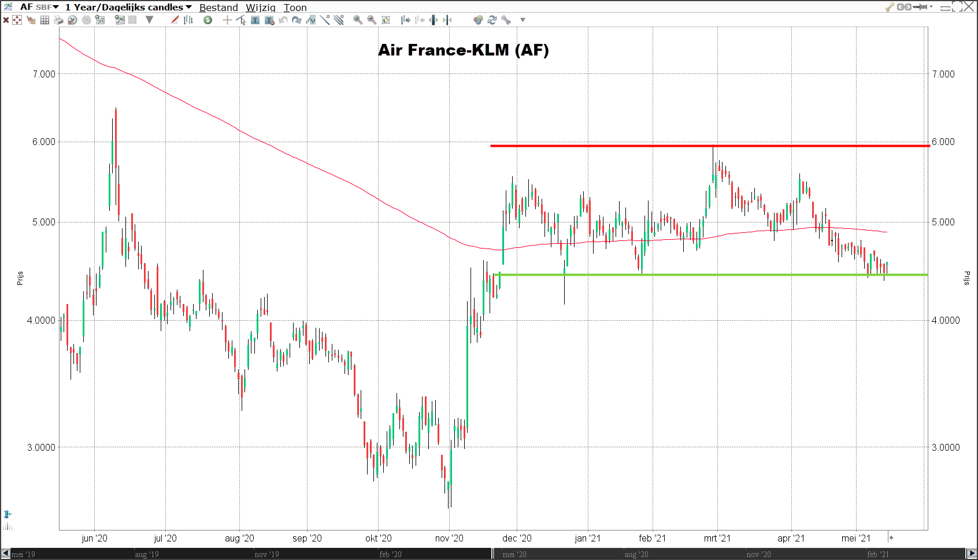Toggle the chain link icon
The height and width of the screenshot is (560, 978).
point(904,7)
